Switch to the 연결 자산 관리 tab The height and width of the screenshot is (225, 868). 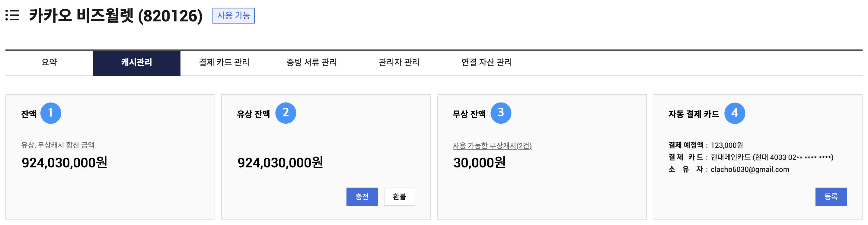tap(486, 63)
